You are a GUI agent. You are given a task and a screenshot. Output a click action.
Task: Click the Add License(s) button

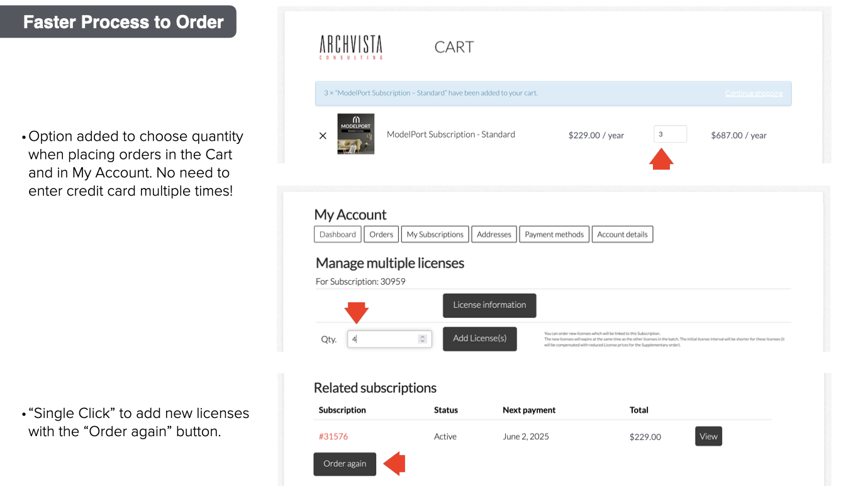pos(480,339)
